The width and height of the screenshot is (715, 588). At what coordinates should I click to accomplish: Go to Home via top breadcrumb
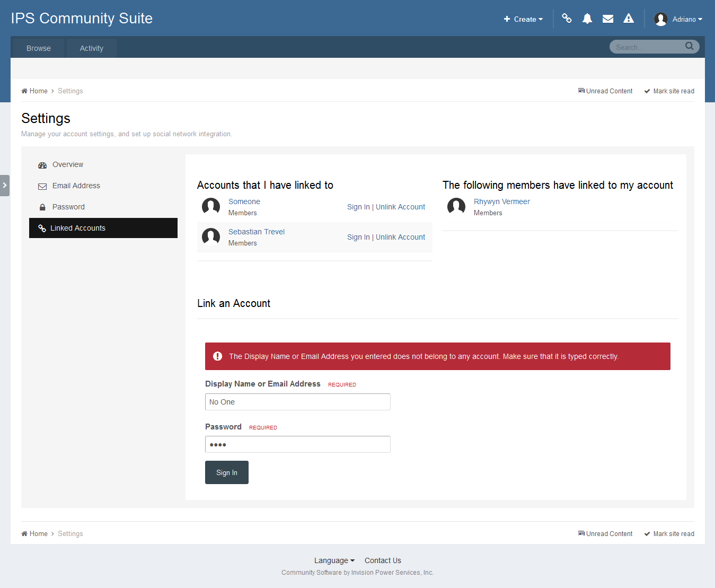click(x=34, y=91)
